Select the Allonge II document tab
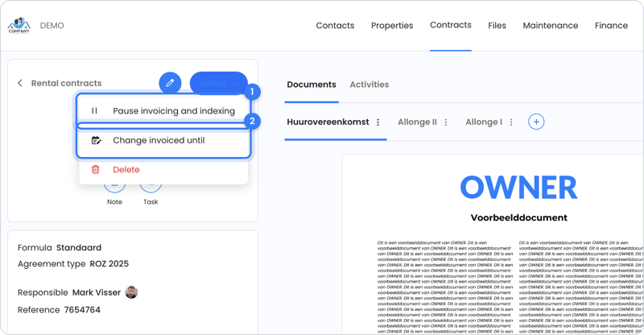This screenshot has width=644, height=335. coord(417,122)
